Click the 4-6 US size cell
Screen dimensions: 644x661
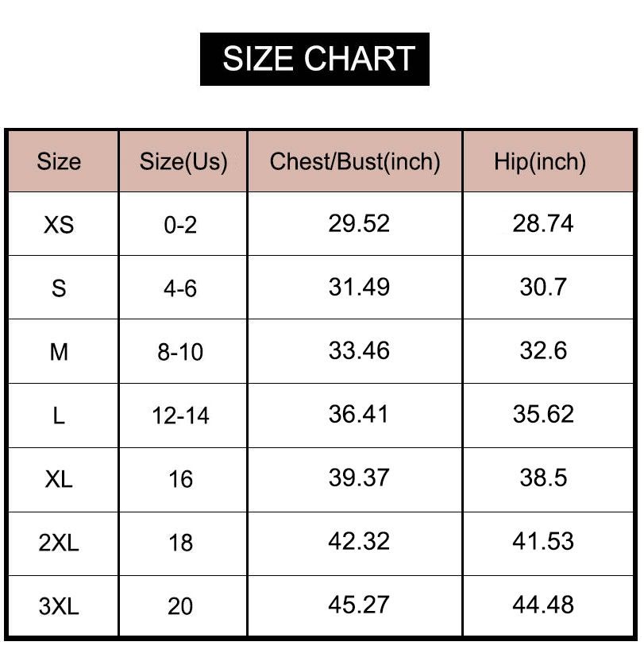pyautogui.click(x=183, y=288)
